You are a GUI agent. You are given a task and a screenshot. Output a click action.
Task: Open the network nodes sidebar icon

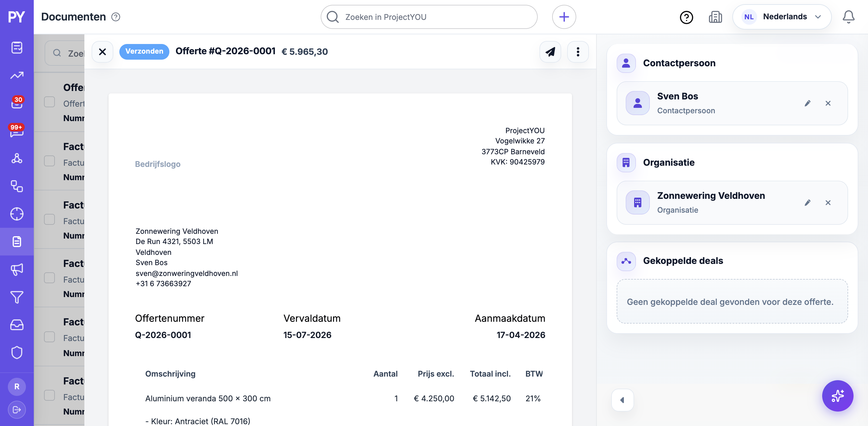pos(17,158)
